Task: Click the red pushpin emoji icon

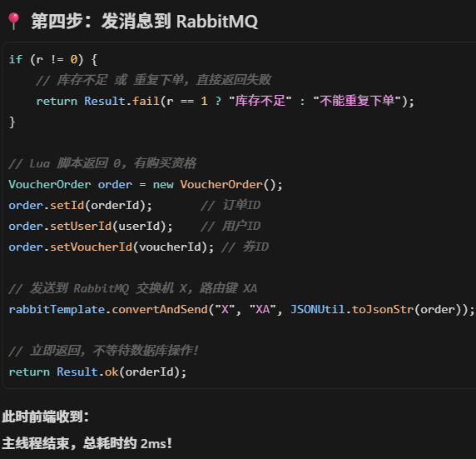Action: pos(13,22)
